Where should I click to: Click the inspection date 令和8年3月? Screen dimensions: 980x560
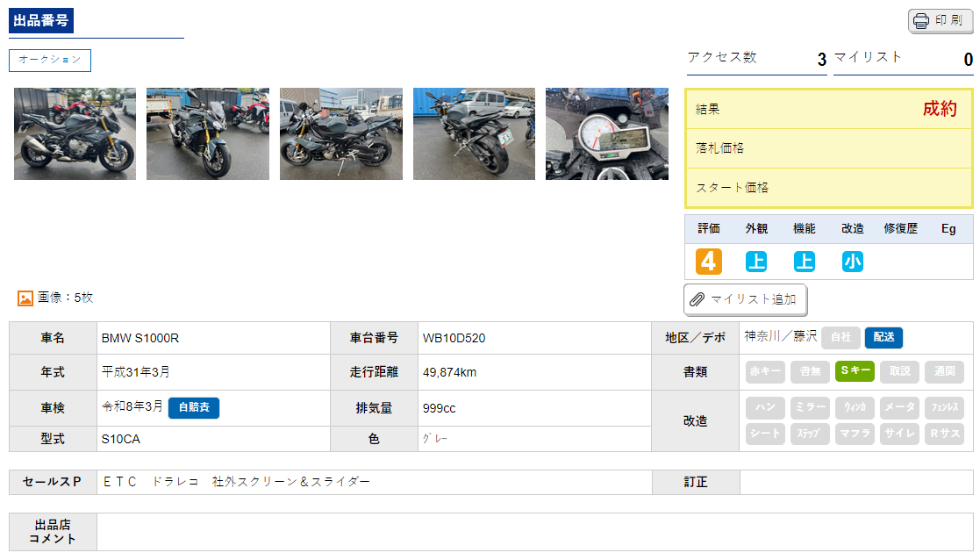click(x=132, y=406)
